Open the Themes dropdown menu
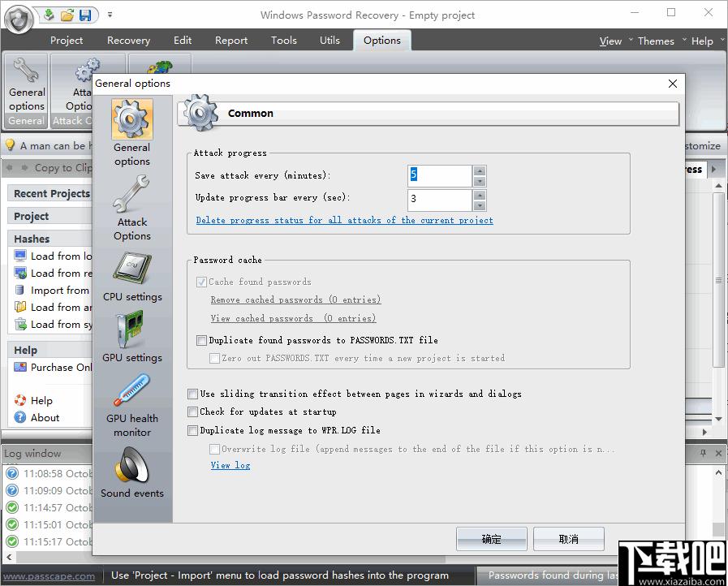 coord(656,41)
